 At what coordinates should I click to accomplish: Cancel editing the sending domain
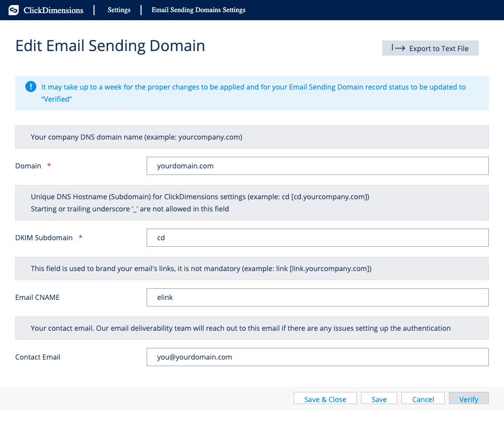click(423, 399)
